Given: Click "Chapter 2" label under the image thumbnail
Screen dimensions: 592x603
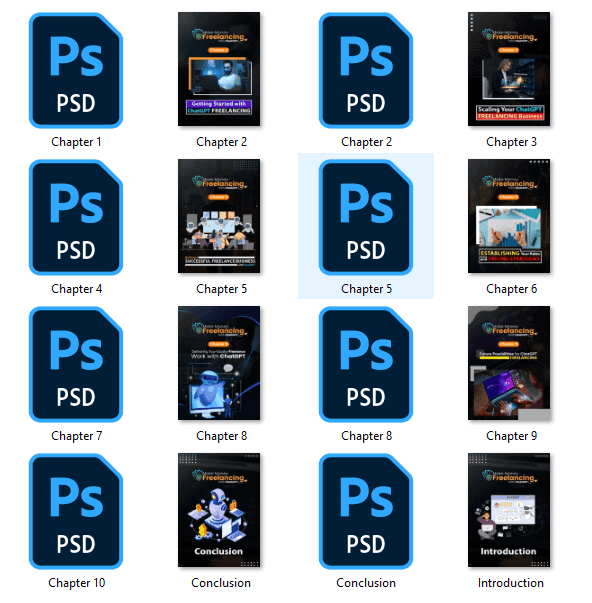Looking at the screenshot, I should tap(221, 142).
